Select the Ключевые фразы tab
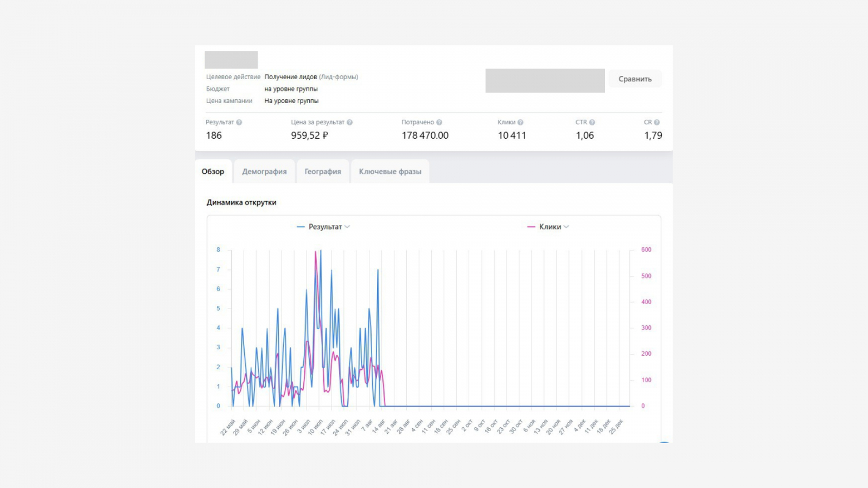868x488 pixels. [x=390, y=171]
